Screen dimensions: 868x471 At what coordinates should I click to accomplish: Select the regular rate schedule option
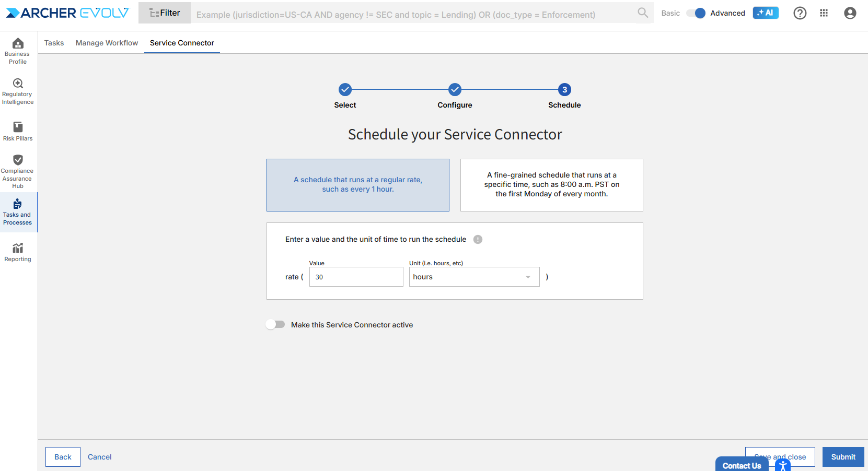[358, 185]
